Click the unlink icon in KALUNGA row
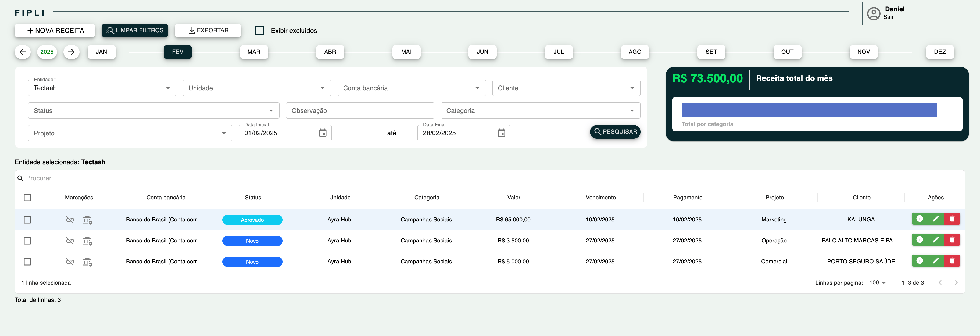The image size is (980, 336). pyautogui.click(x=70, y=220)
